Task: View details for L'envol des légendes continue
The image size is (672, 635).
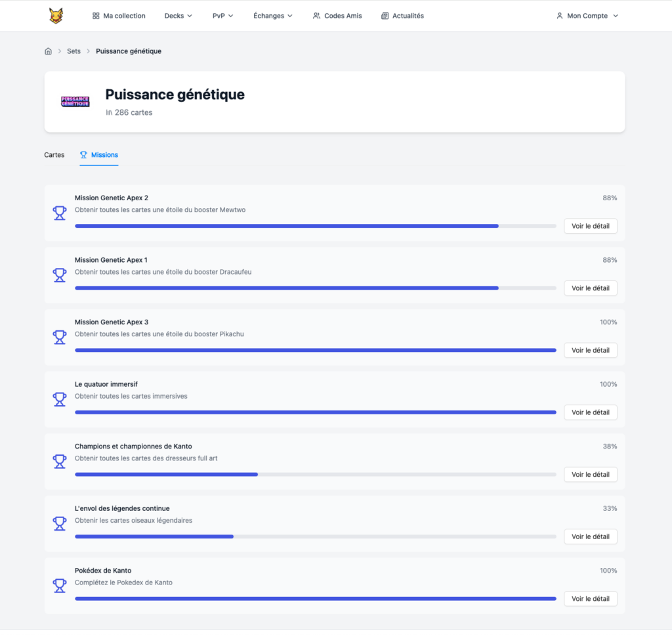Action: tap(591, 536)
